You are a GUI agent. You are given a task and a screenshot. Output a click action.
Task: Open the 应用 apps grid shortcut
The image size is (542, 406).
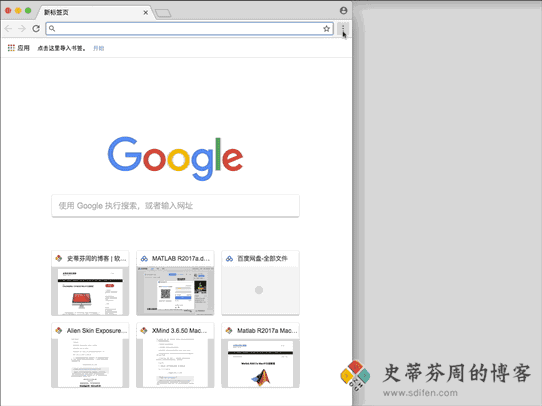tap(19, 48)
